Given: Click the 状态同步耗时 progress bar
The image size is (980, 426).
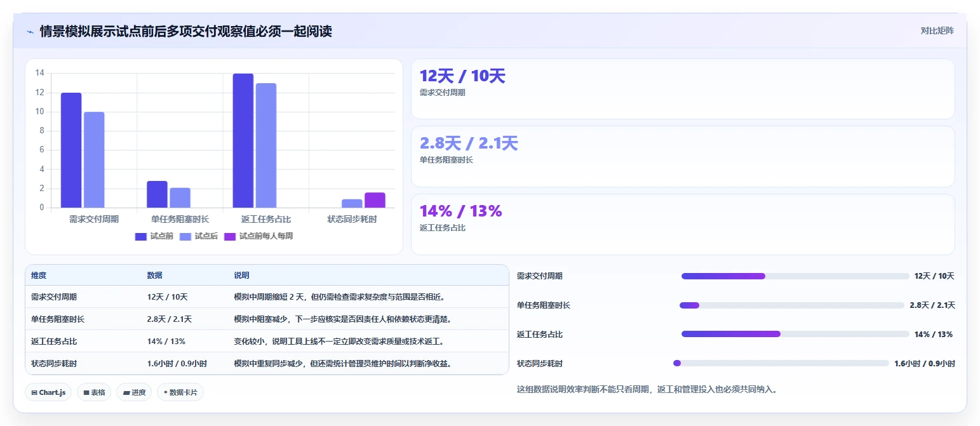Looking at the screenshot, I should pyautogui.click(x=781, y=363).
